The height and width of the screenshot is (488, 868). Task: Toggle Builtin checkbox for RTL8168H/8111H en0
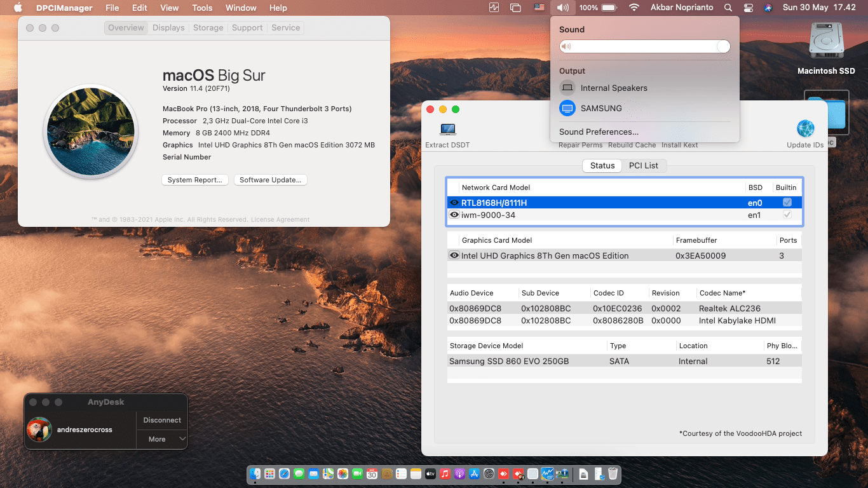787,203
